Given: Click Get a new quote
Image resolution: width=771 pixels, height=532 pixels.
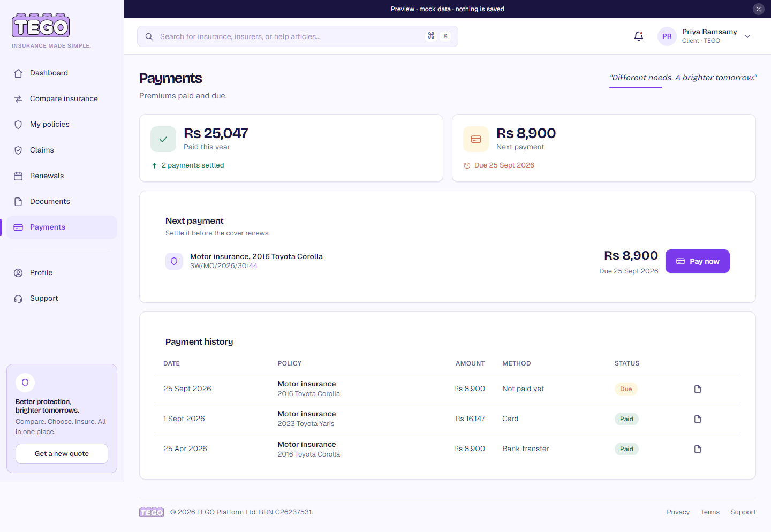Looking at the screenshot, I should (62, 454).
